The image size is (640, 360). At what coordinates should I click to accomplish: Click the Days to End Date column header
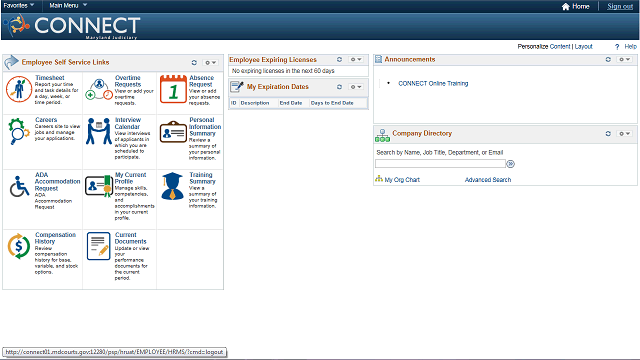tap(332, 103)
